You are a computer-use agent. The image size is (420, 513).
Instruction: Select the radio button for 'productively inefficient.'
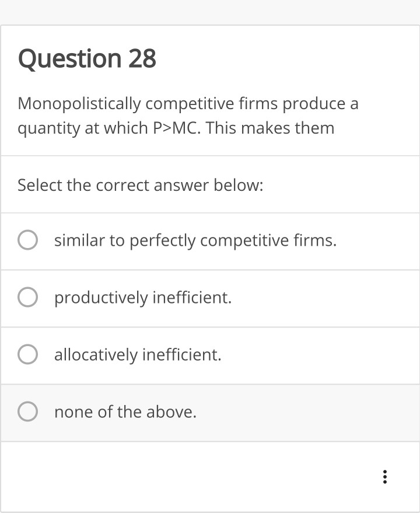pyautogui.click(x=27, y=298)
